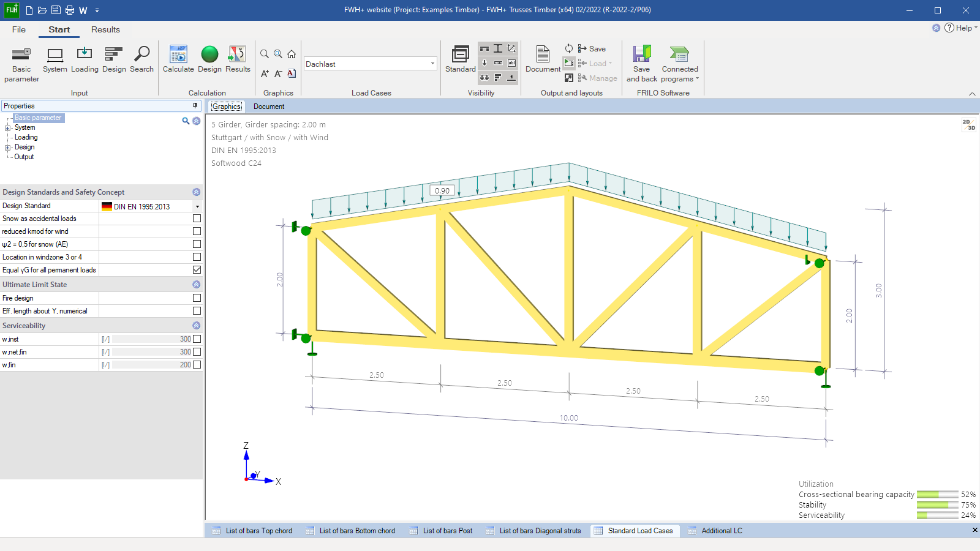The width and height of the screenshot is (980, 551).
Task: Click Save in Output and layouts
Action: pyautogui.click(x=592, y=49)
